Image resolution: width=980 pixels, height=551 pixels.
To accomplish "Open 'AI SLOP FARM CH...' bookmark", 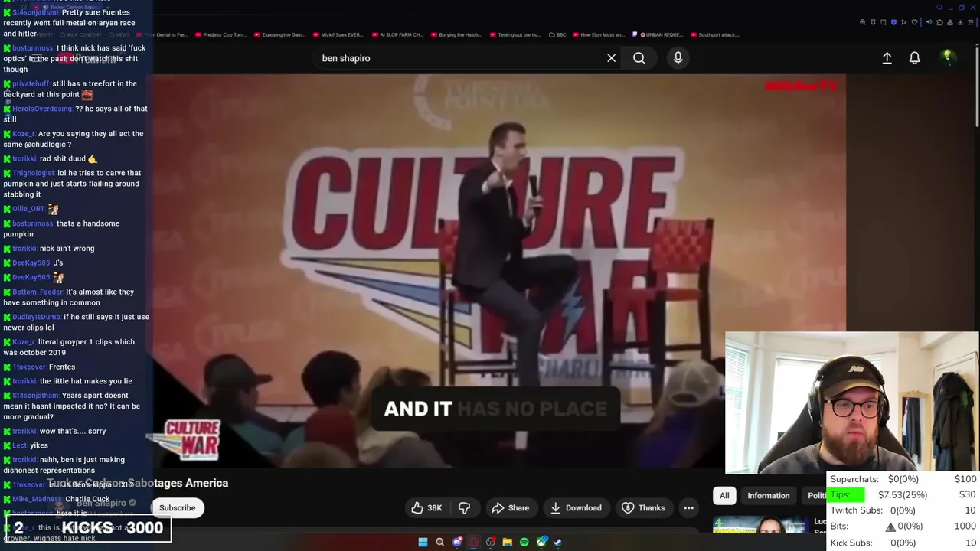I will pyautogui.click(x=397, y=34).
